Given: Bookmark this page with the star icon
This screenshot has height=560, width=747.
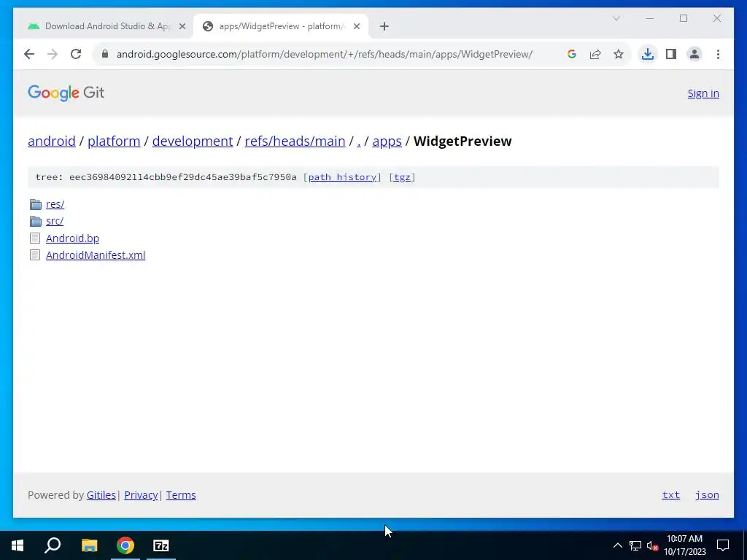Looking at the screenshot, I should 619,54.
